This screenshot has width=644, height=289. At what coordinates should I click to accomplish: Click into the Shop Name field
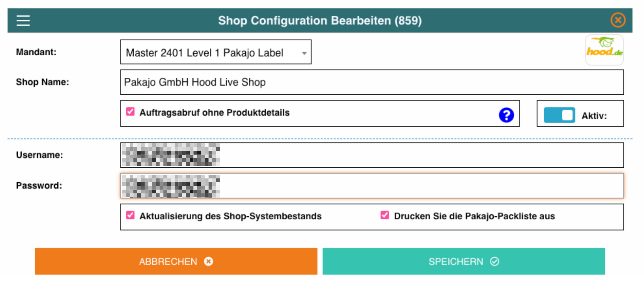372,82
